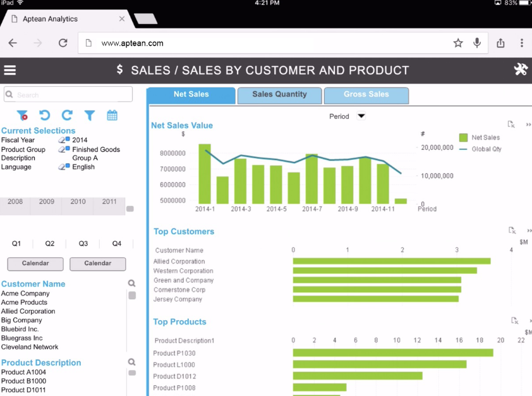Image resolution: width=532 pixels, height=396 pixels.
Task: Select the filter funnel icon
Action: coord(89,115)
